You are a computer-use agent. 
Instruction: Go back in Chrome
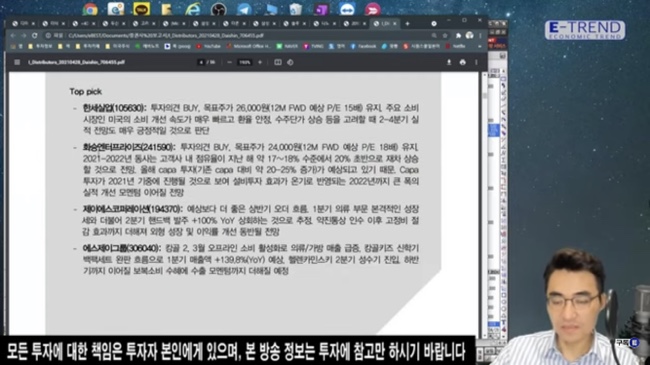coord(13,36)
